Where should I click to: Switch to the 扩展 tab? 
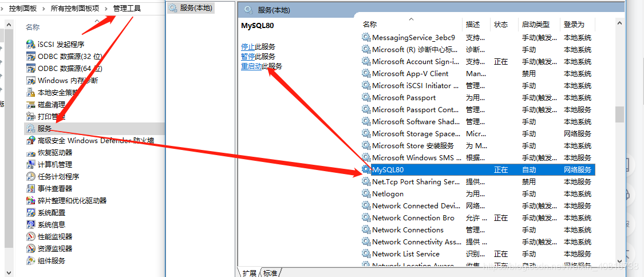250,273
